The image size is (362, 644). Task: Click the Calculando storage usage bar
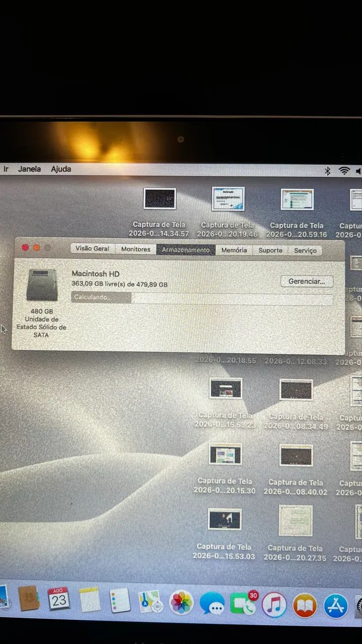coord(202,298)
